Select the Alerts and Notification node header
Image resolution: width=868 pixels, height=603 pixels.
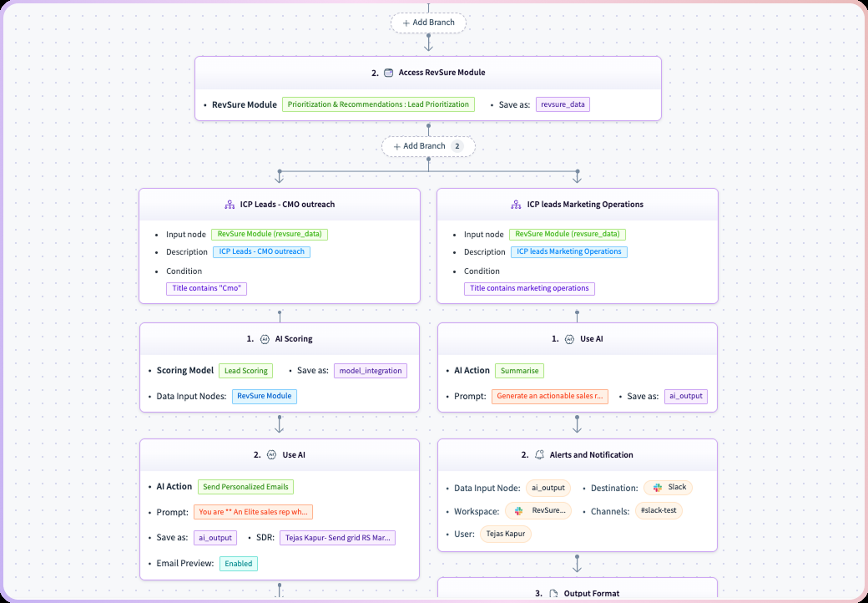578,455
